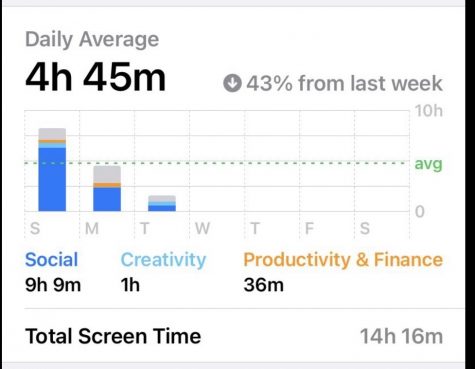Tap the 36m Productivity time
Viewport: 475px width, 369px height.
[x=264, y=285]
